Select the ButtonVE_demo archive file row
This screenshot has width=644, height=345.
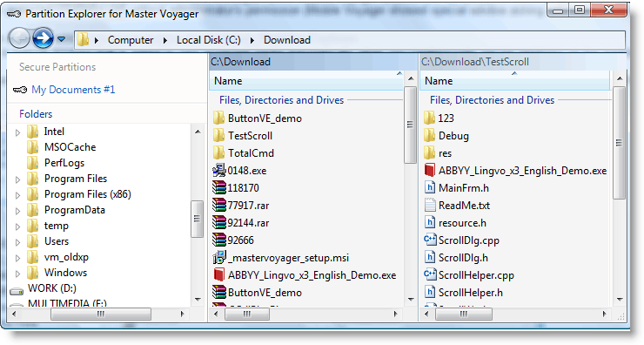[x=265, y=293]
